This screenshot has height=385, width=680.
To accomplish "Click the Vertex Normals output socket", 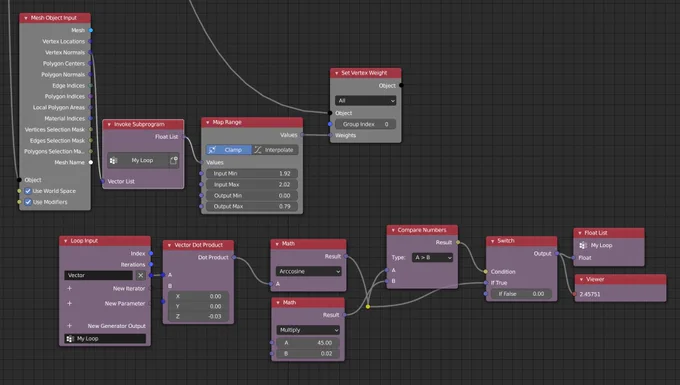I will click(x=90, y=52).
